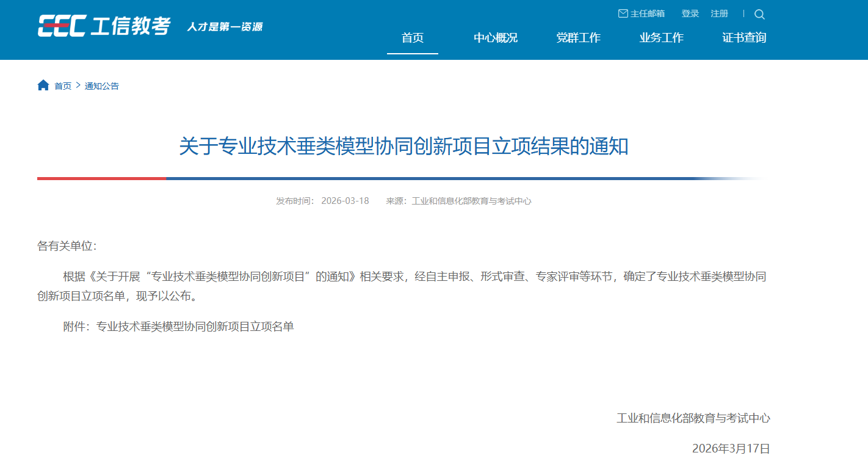Viewport: 868px width, 472px height.
Task: Click the blue article title heading
Action: click(403, 147)
